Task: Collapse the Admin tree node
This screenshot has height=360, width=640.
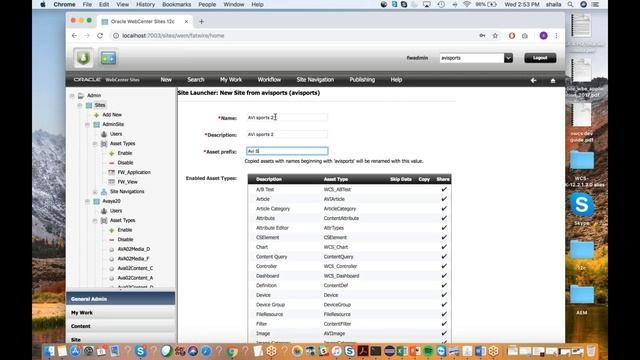Action: (x=72, y=96)
